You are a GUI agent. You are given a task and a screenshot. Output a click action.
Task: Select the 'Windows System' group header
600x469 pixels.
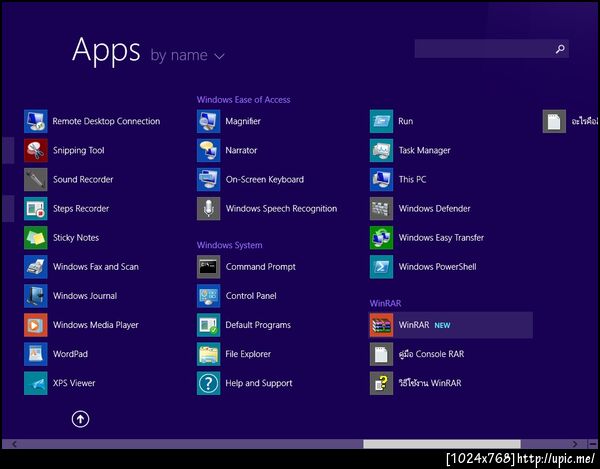230,245
